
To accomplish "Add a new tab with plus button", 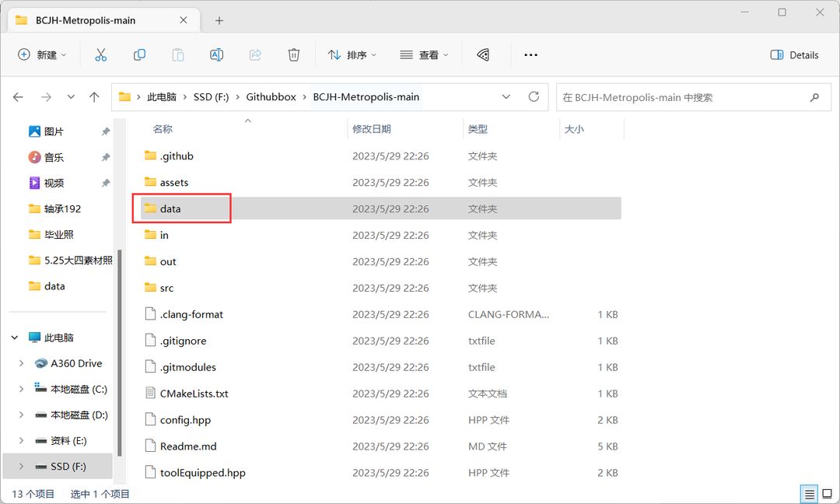I will 219,20.
